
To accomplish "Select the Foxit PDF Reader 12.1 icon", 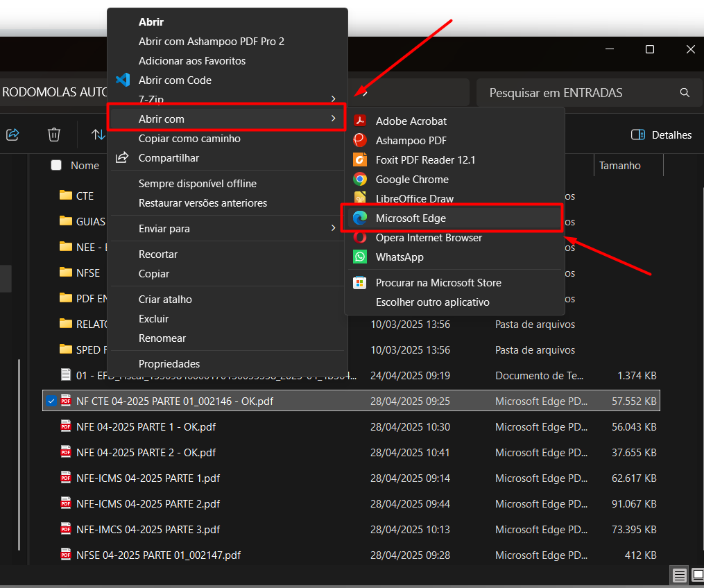I will coord(360,160).
